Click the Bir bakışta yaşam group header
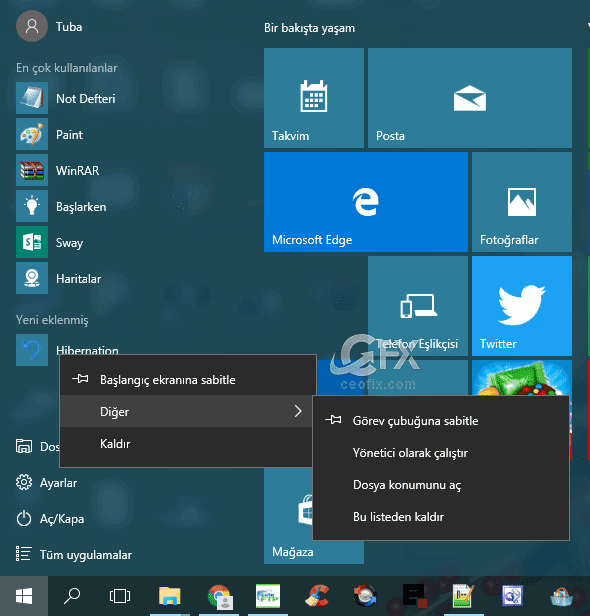The image size is (590, 616). pyautogui.click(x=310, y=28)
